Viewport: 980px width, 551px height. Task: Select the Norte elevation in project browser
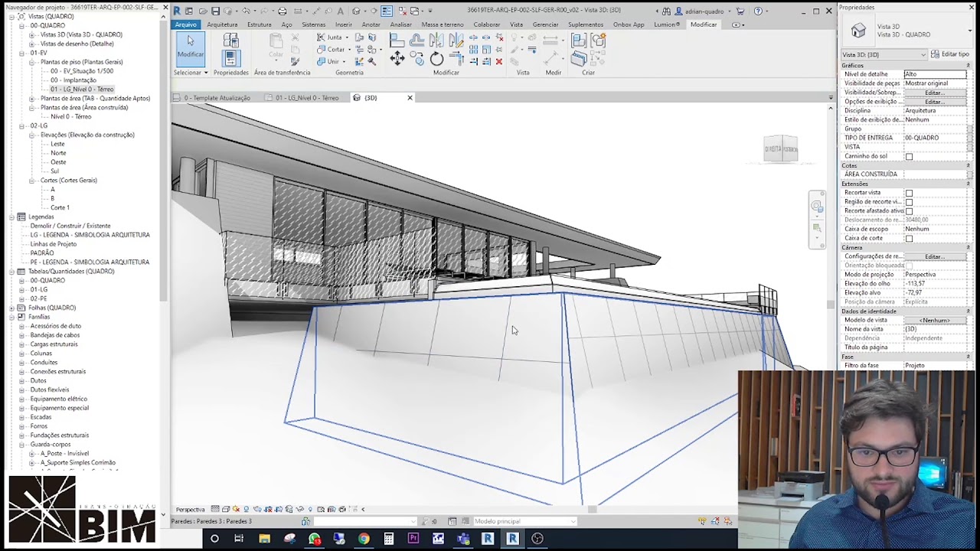pos(58,153)
